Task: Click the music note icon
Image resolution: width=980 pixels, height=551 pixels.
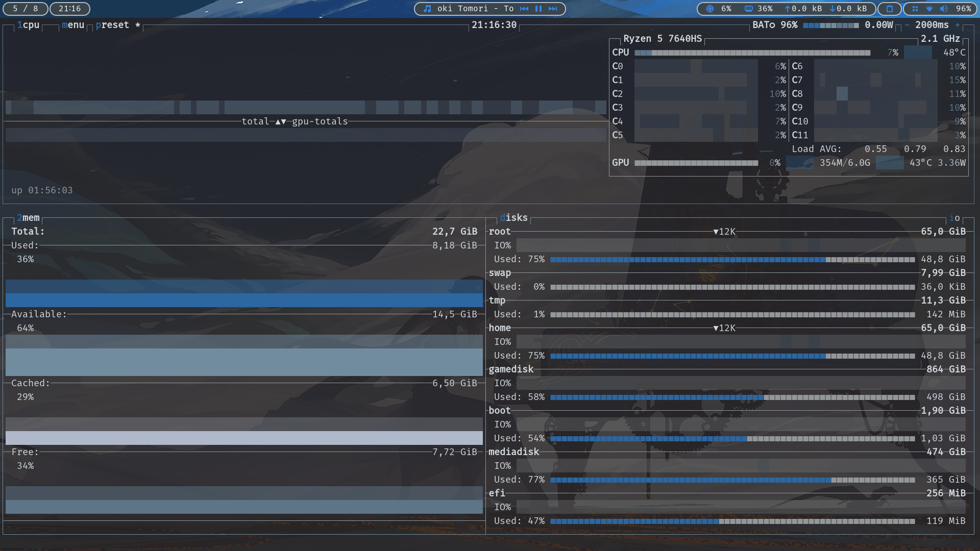Action: pyautogui.click(x=427, y=9)
